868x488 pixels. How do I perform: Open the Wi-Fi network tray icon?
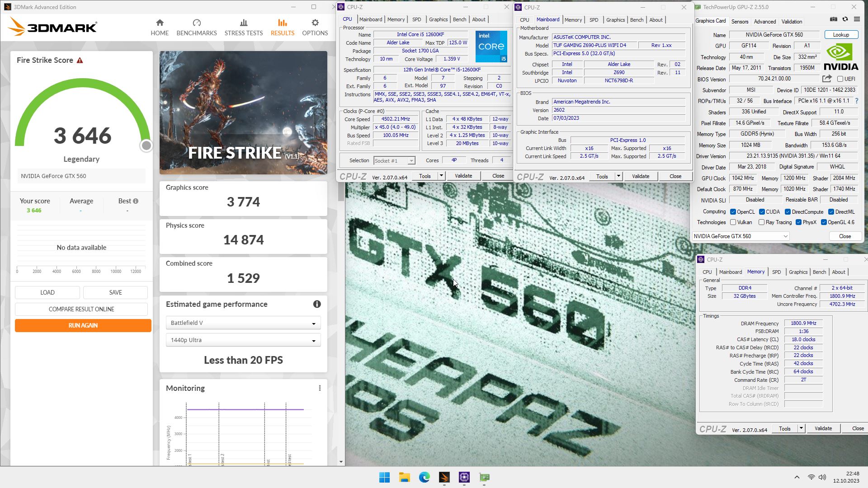pyautogui.click(x=811, y=477)
